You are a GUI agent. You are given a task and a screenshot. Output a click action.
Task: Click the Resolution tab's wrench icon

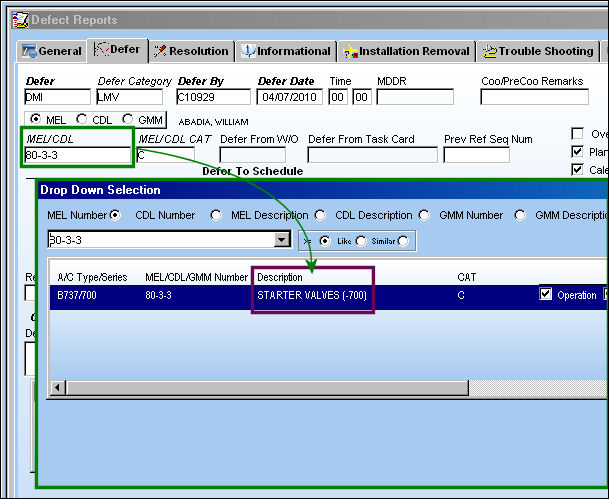point(160,51)
